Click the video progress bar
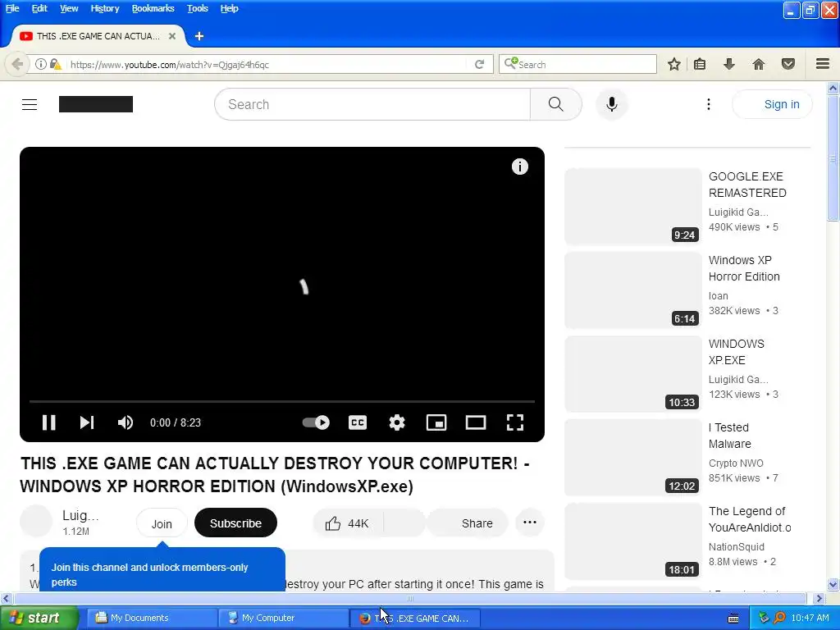This screenshot has height=630, width=840. 282,400
